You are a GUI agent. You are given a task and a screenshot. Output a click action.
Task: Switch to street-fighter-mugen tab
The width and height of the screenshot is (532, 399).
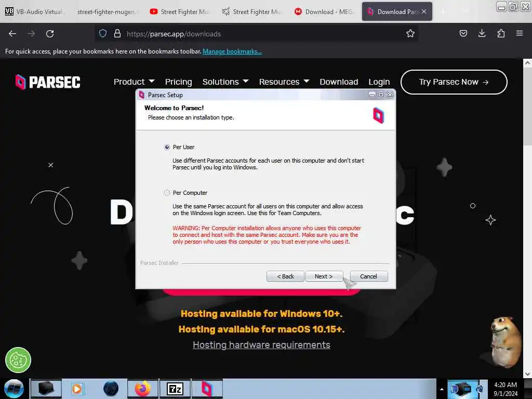click(x=106, y=11)
